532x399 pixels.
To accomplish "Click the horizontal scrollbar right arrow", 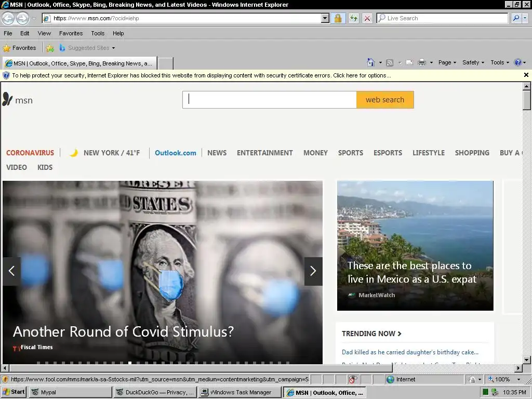I will (x=518, y=368).
